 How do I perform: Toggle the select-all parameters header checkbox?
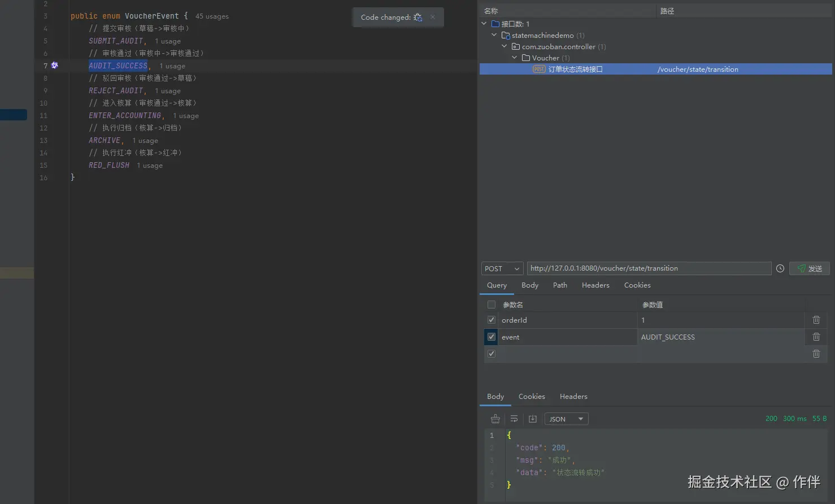[x=492, y=305]
